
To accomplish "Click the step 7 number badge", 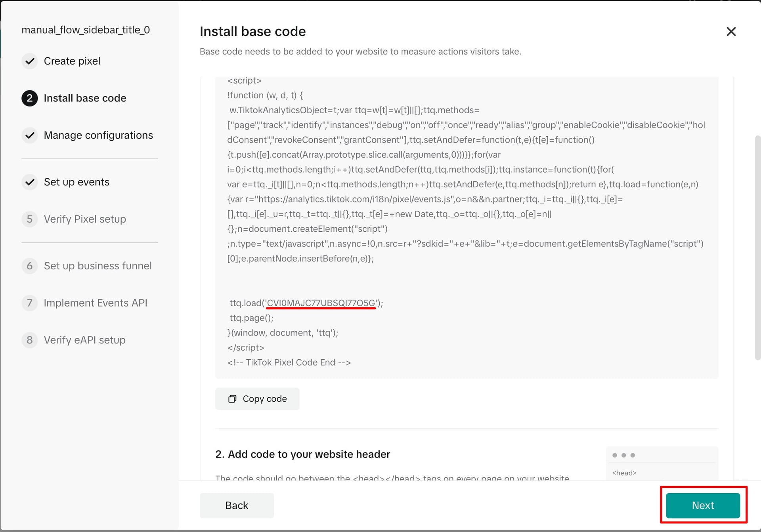I will click(30, 303).
